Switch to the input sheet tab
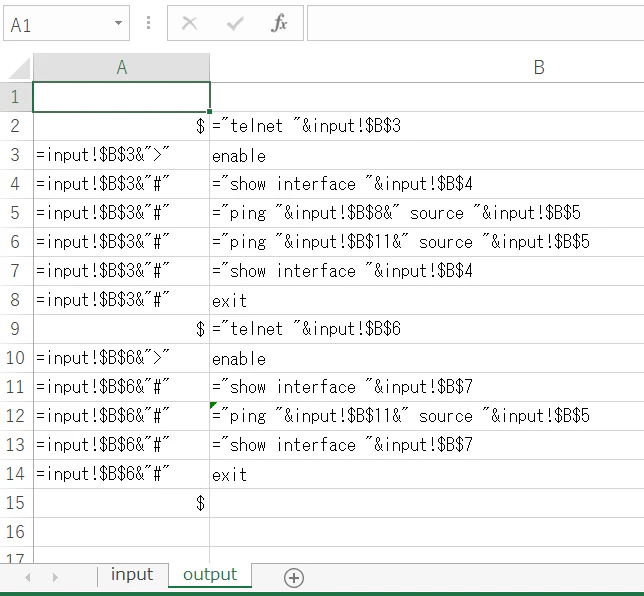This screenshot has height=596, width=644. 132,575
